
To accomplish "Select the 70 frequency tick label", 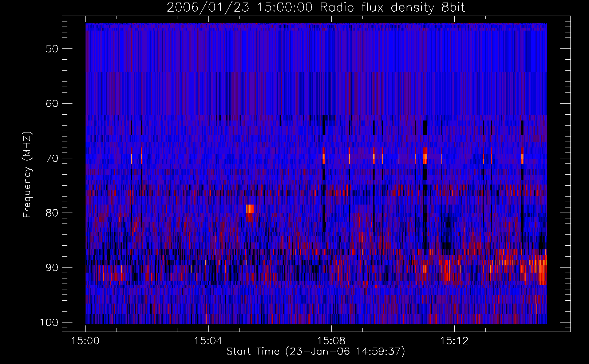I will pyautogui.click(x=52, y=158).
